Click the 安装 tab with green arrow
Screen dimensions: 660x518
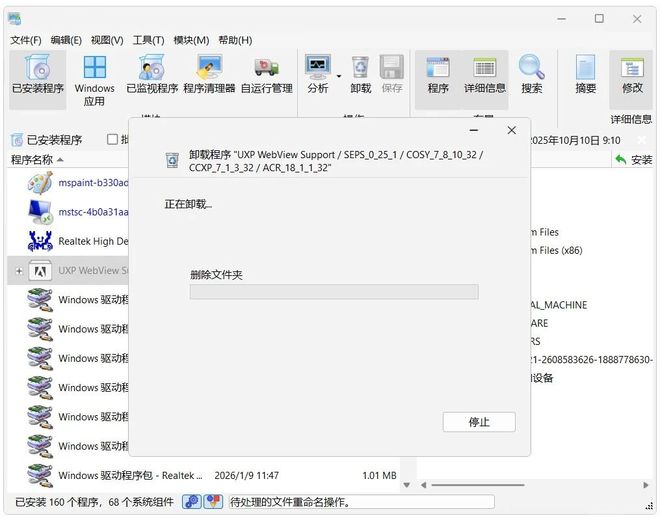(x=633, y=160)
